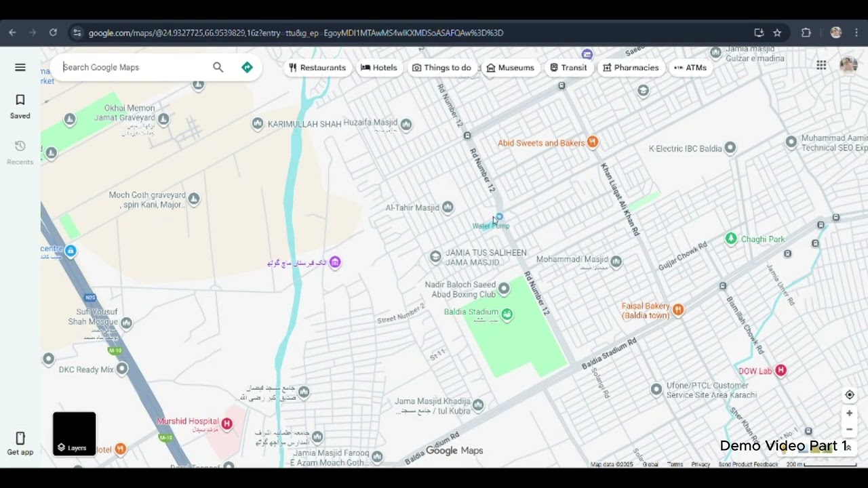Open the Directions diamond icon
The width and height of the screenshot is (868, 488).
point(247,67)
